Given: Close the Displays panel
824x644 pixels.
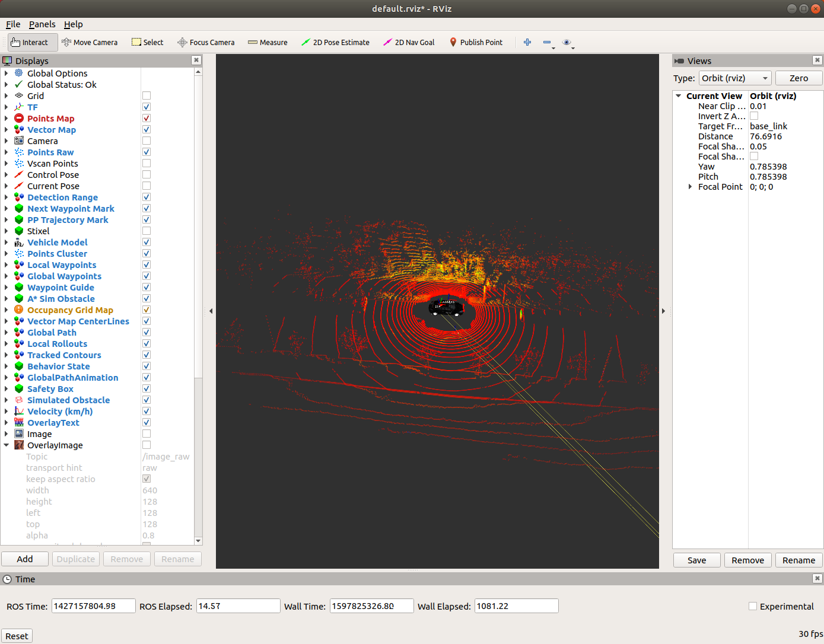Looking at the screenshot, I should click(196, 60).
